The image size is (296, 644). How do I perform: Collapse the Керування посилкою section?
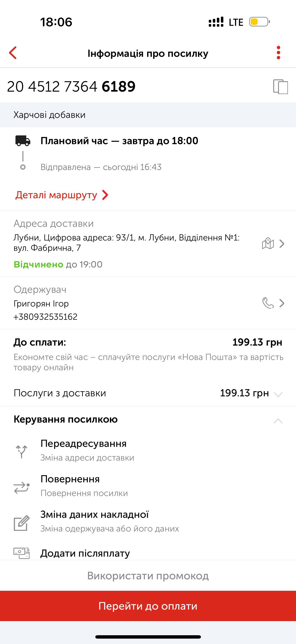(278, 421)
